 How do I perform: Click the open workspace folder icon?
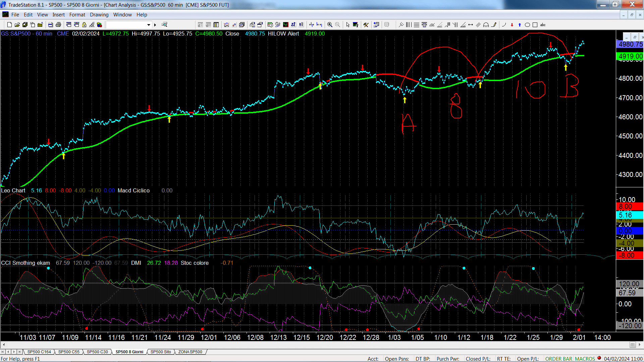tap(17, 25)
